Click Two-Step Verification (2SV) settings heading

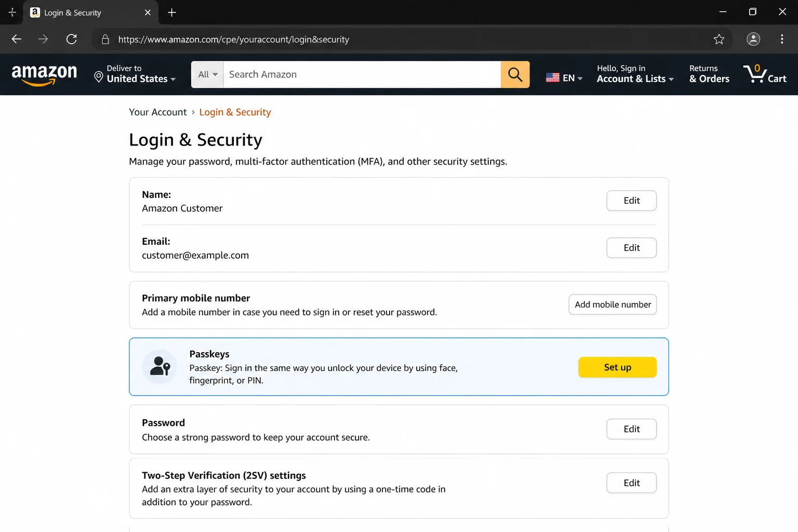click(224, 476)
